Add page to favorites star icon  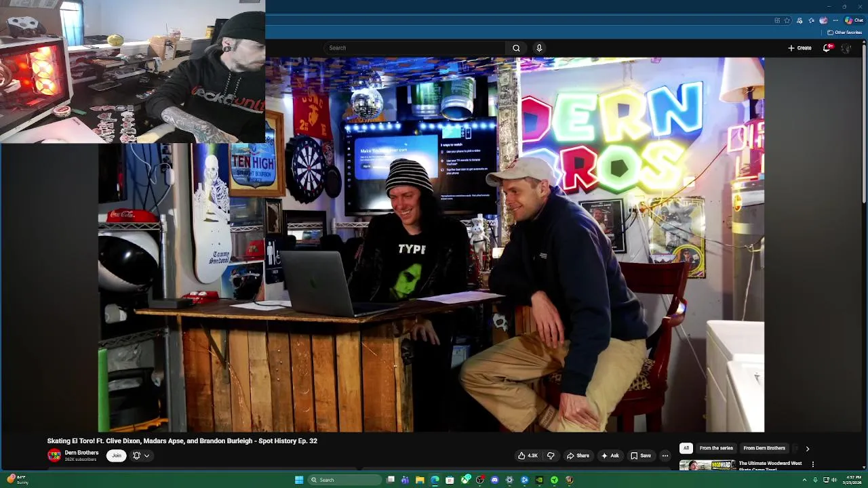tap(787, 20)
